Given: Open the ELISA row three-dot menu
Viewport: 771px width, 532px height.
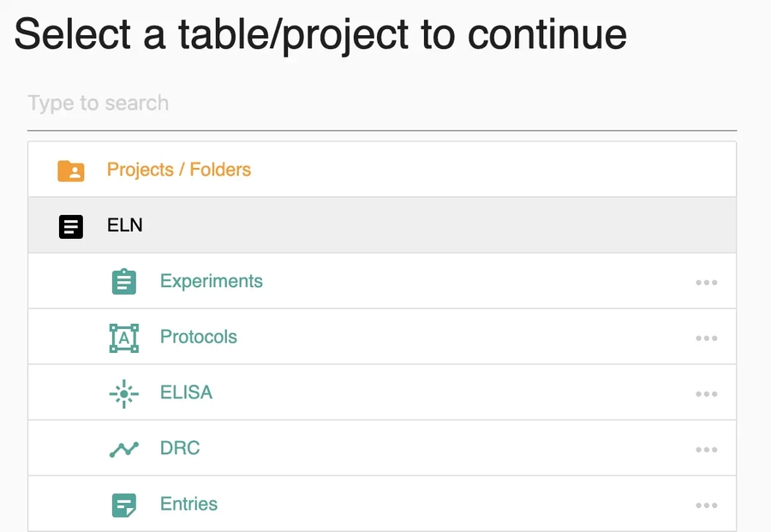Looking at the screenshot, I should 706,394.
